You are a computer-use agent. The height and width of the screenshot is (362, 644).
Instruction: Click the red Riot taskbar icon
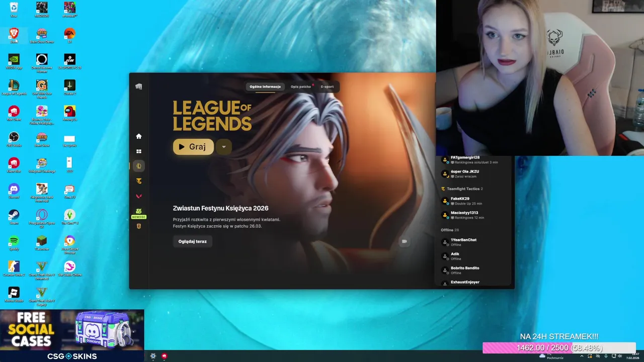coord(164,356)
